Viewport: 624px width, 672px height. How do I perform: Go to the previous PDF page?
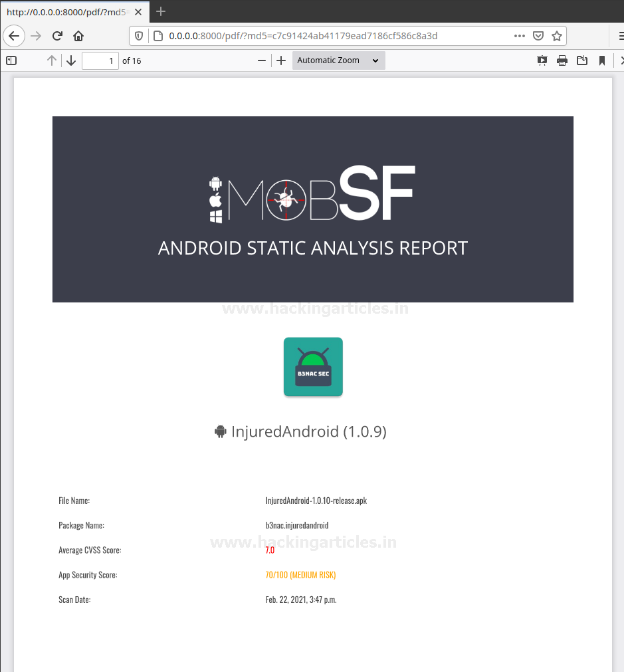(x=52, y=60)
